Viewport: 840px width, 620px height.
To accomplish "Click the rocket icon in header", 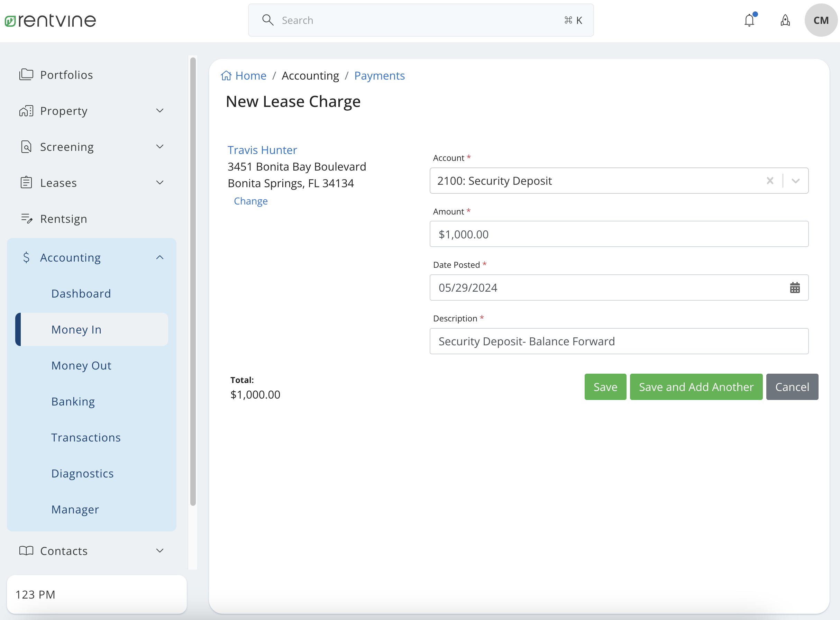I will click(x=785, y=20).
